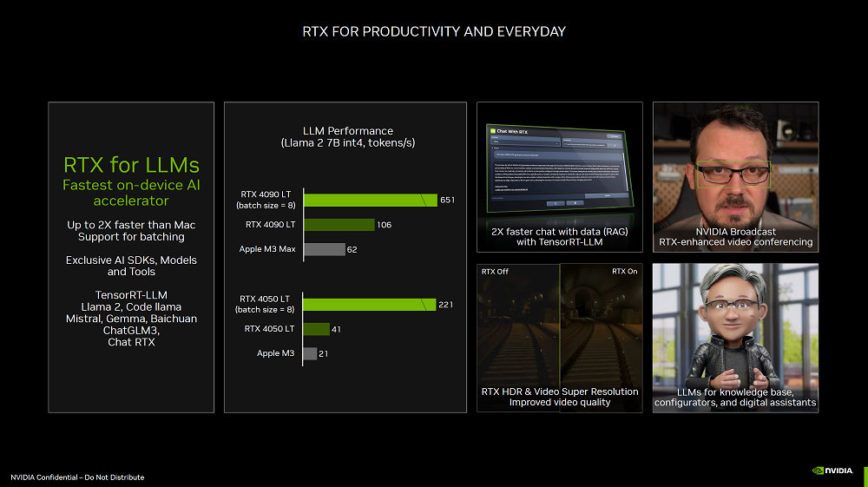Click 'RTX HDR & Video Super Resolution' caption
This screenshot has width=868, height=487.
560,392
